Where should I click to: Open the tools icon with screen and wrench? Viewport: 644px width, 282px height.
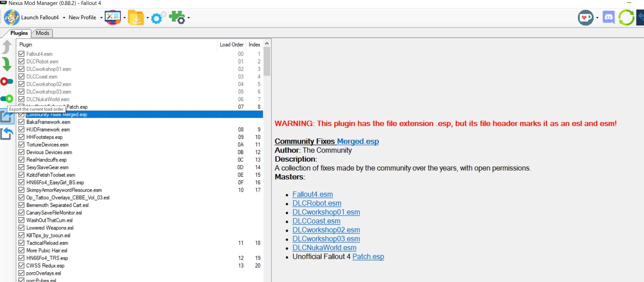click(x=113, y=17)
